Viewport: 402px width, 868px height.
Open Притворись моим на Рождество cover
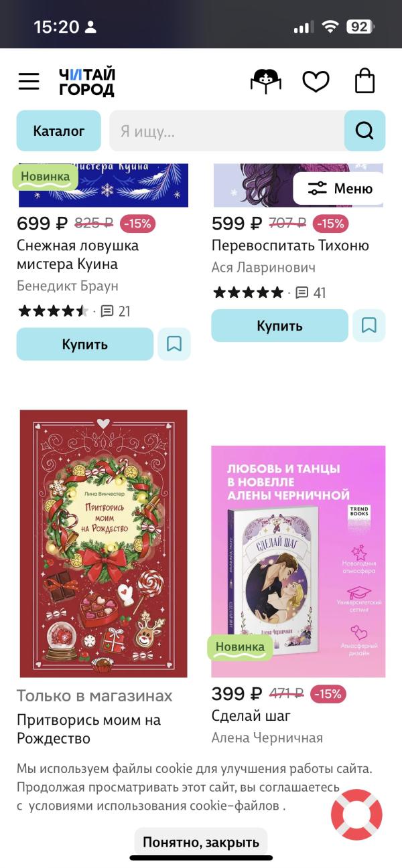coord(104,543)
